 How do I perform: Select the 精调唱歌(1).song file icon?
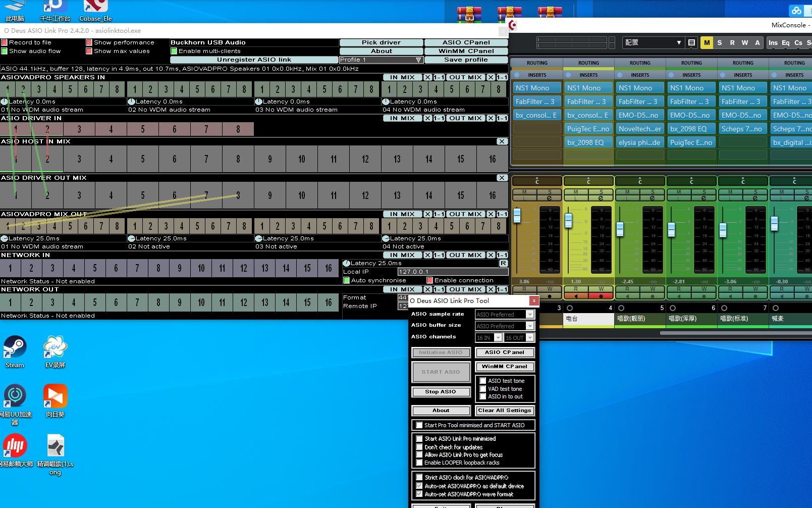coord(55,453)
